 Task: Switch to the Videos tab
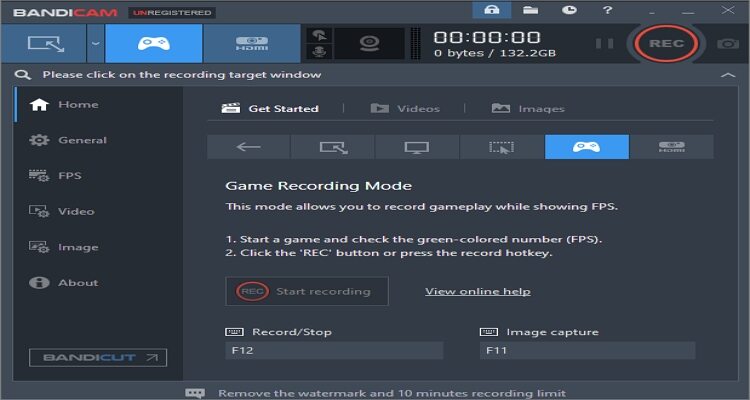[x=405, y=109]
